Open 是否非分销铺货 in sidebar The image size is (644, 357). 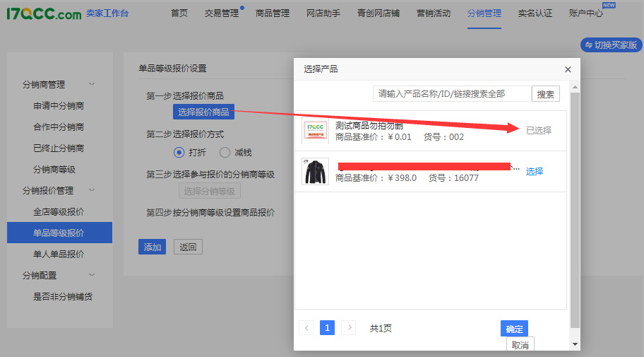tap(63, 296)
